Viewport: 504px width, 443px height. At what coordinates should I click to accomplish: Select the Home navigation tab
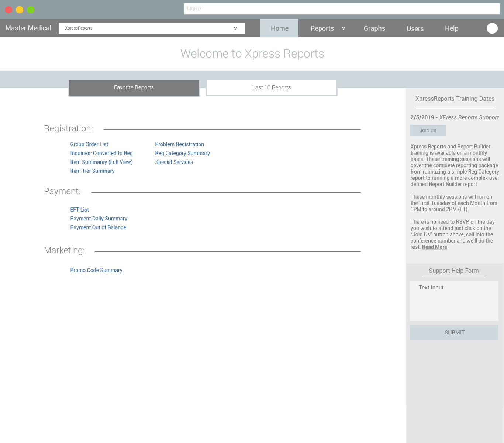tap(279, 28)
